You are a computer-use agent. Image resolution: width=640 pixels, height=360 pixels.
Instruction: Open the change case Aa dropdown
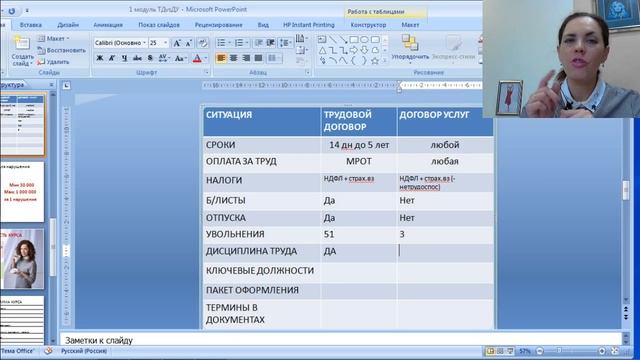pos(180,58)
